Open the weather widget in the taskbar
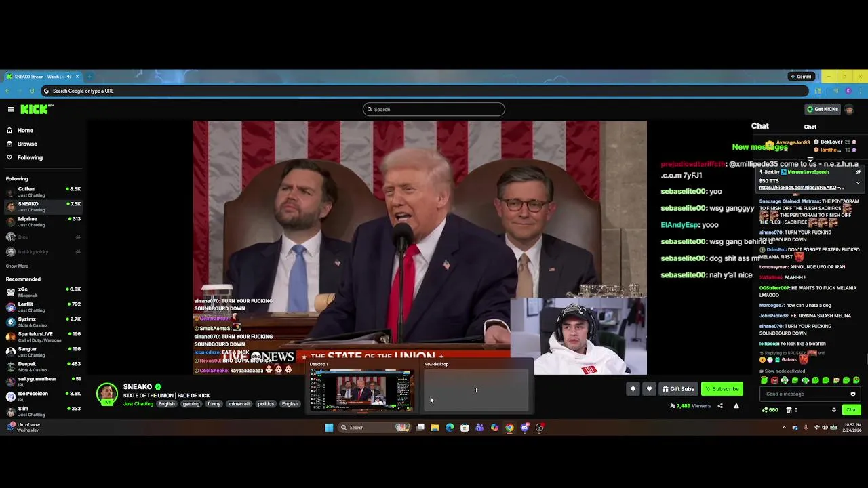This screenshot has width=868, height=488. (24, 428)
